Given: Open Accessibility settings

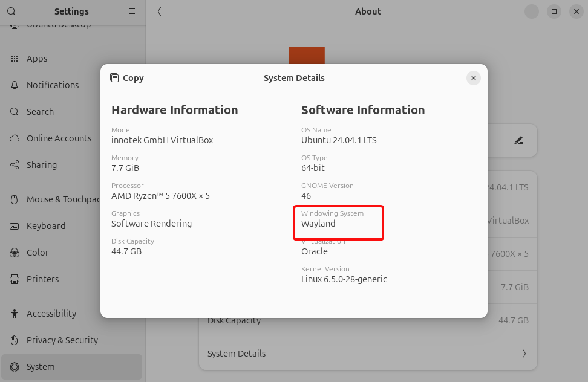Looking at the screenshot, I should [71, 314].
